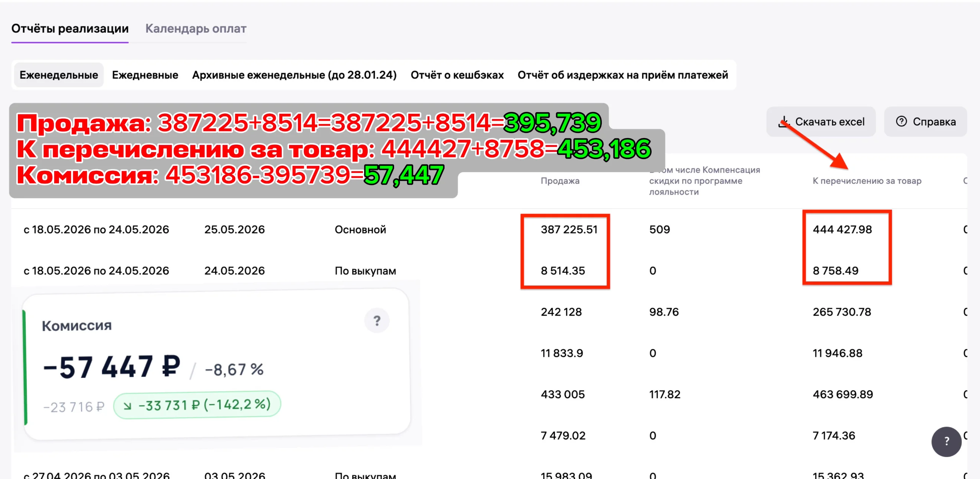Viewport: 980px width, 479px height.
Task: Click the green -33 731 ₽ change badge
Action: (197, 405)
